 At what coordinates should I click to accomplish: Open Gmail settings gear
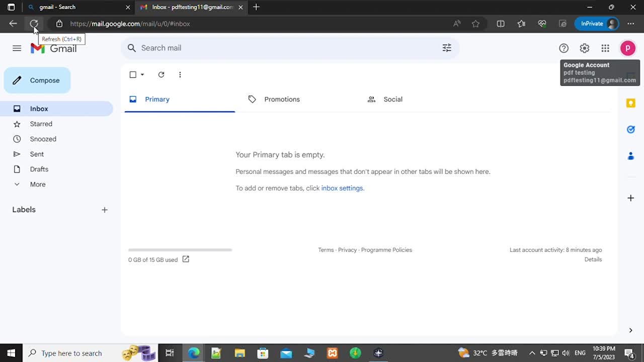584,48
